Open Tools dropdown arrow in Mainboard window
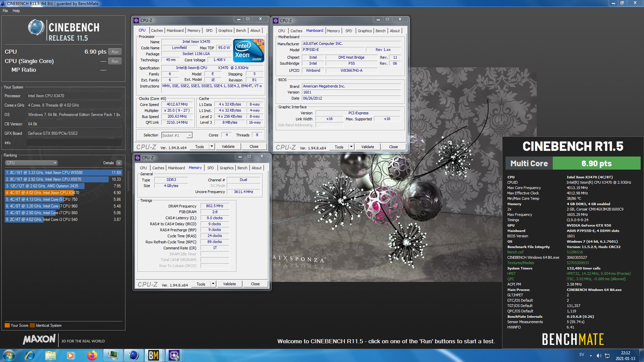The width and height of the screenshot is (644, 362). pos(351,147)
